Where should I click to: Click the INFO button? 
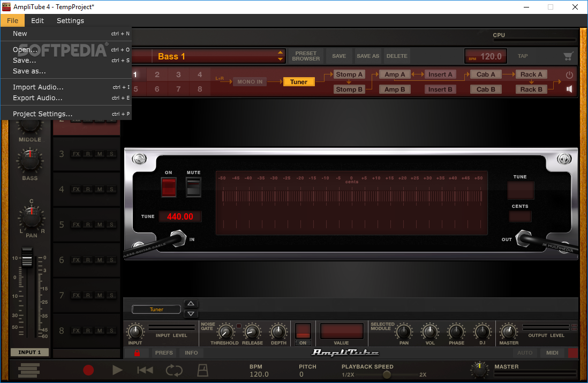[x=191, y=352]
